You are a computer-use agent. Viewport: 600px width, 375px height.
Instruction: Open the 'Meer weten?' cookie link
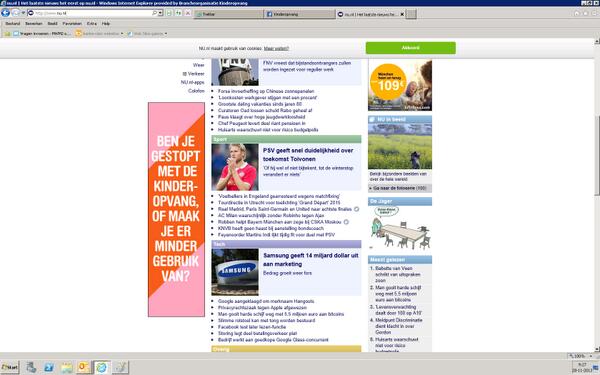pyautogui.click(x=276, y=49)
